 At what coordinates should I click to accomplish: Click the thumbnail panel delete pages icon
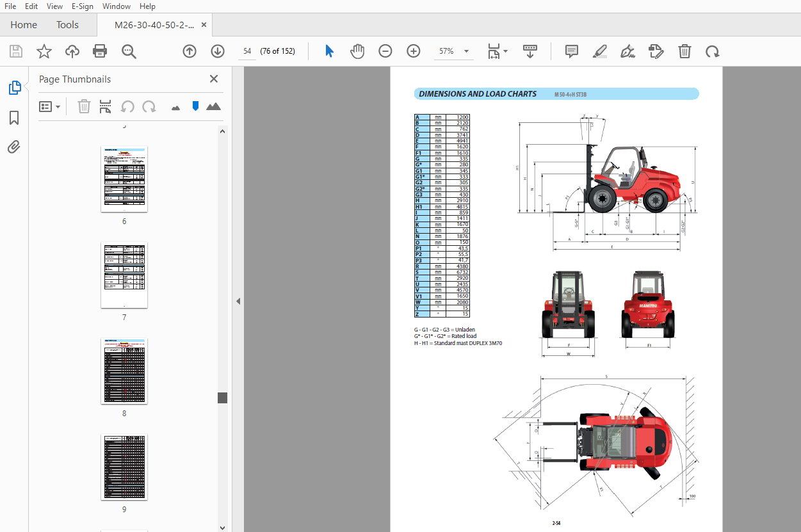tap(84, 107)
